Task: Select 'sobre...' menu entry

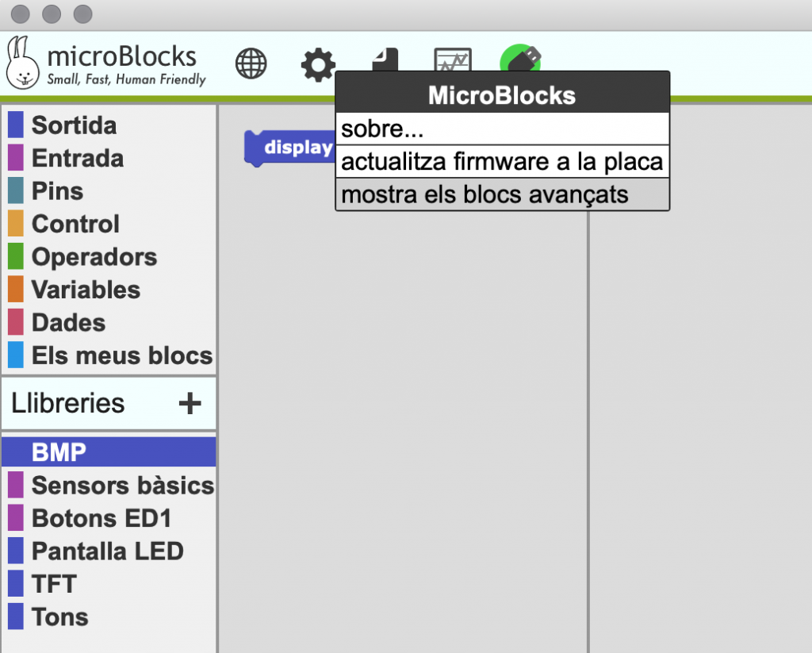Action: 503,130
